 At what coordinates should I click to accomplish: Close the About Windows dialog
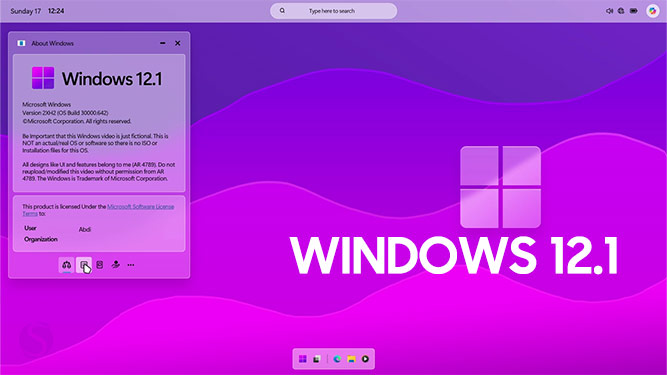tap(177, 43)
